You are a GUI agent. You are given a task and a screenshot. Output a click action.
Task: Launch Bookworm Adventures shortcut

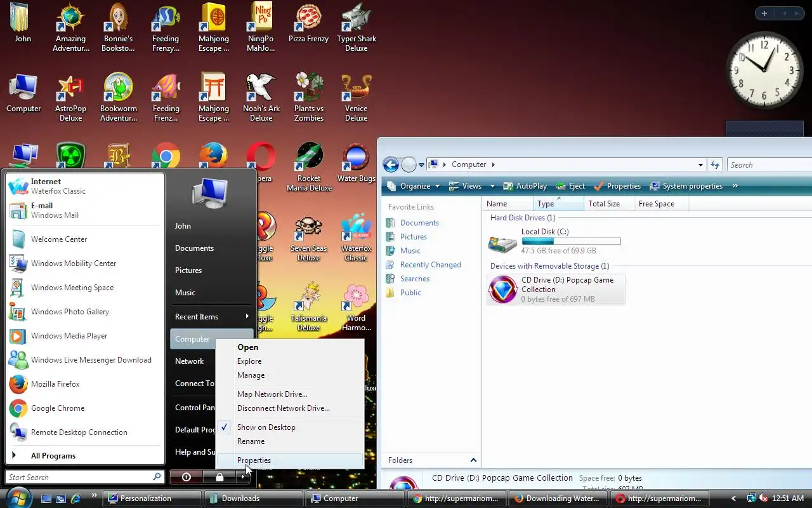[118, 98]
